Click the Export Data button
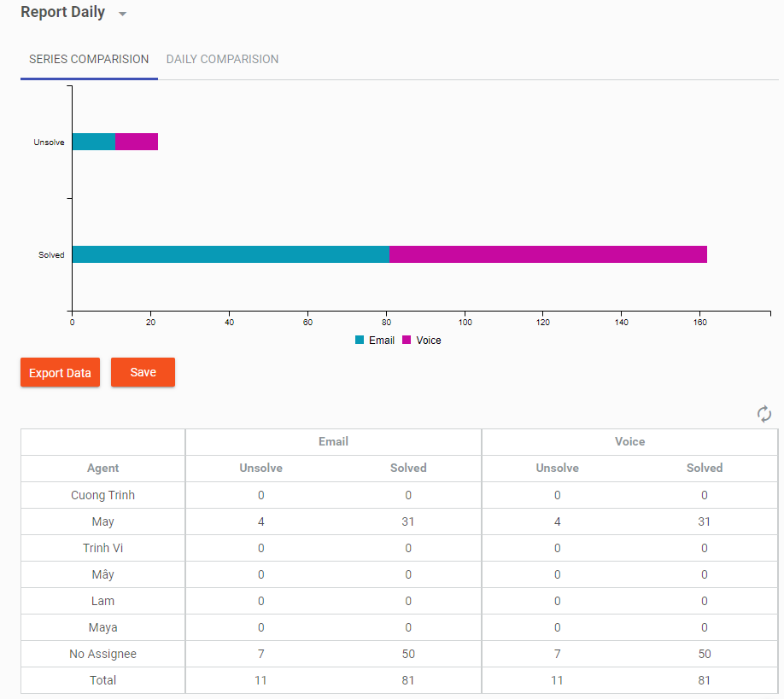The height and width of the screenshot is (699, 784). point(60,372)
